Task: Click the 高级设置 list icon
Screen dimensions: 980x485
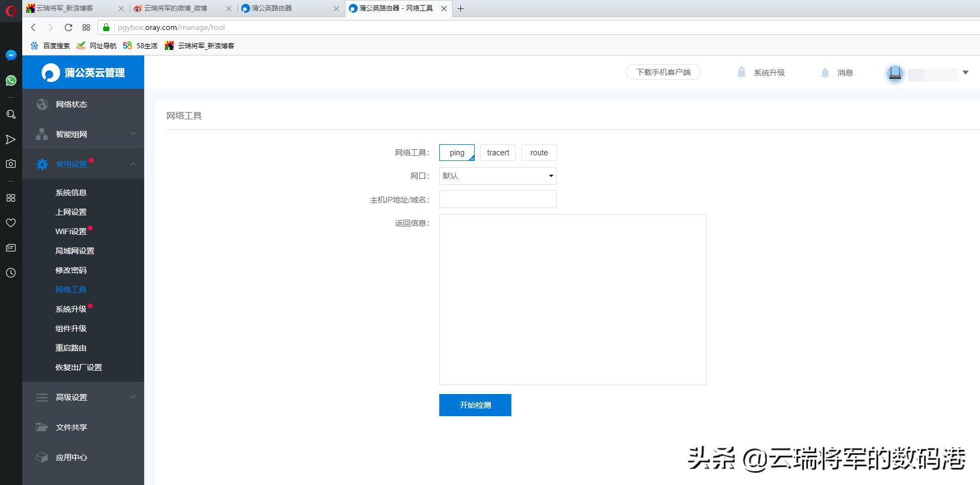Action: pyautogui.click(x=42, y=397)
